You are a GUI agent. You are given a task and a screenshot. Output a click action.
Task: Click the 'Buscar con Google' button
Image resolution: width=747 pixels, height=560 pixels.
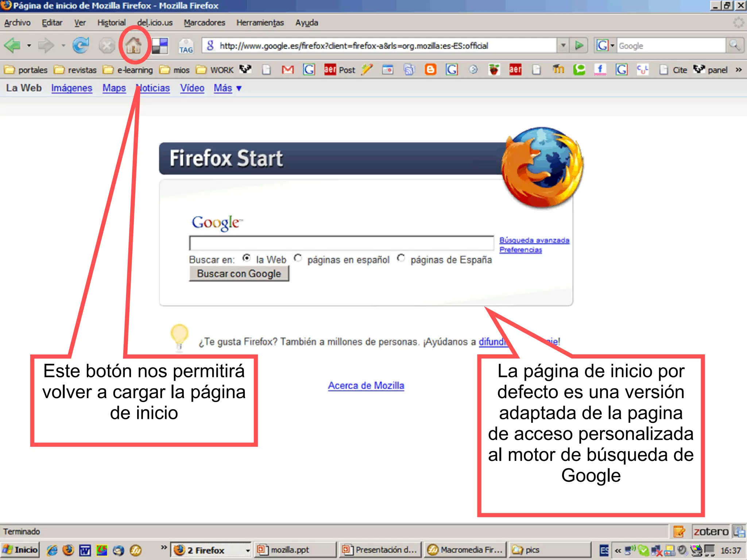[x=239, y=274]
